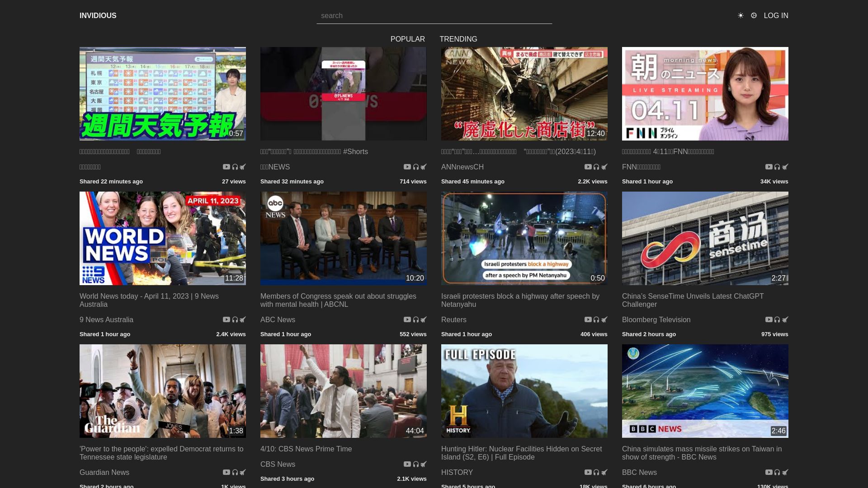
Task: Enable audio mode for the 714-views Shorts video
Action: [x=416, y=167]
